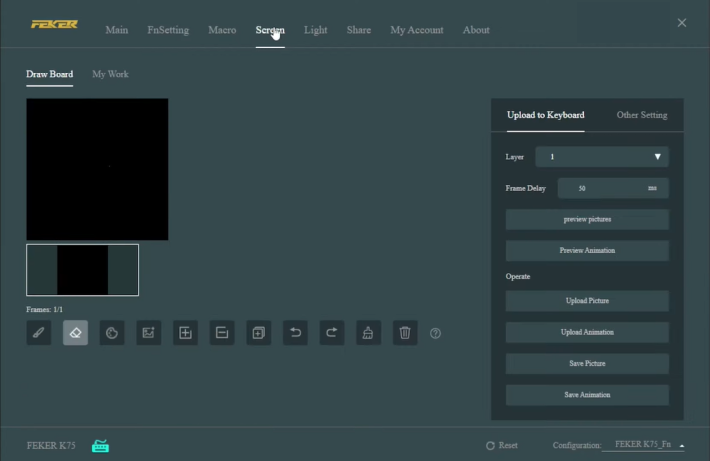Switch to the My Work subtab

(x=110, y=74)
